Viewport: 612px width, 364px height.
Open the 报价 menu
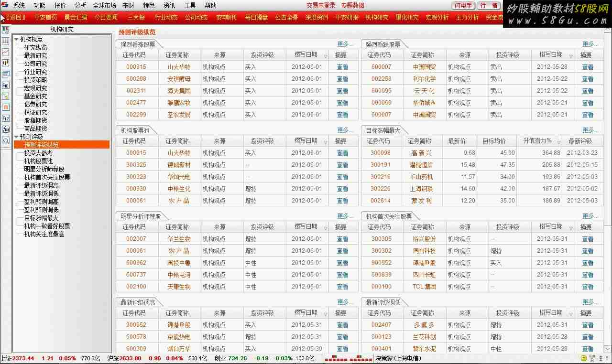60,6
